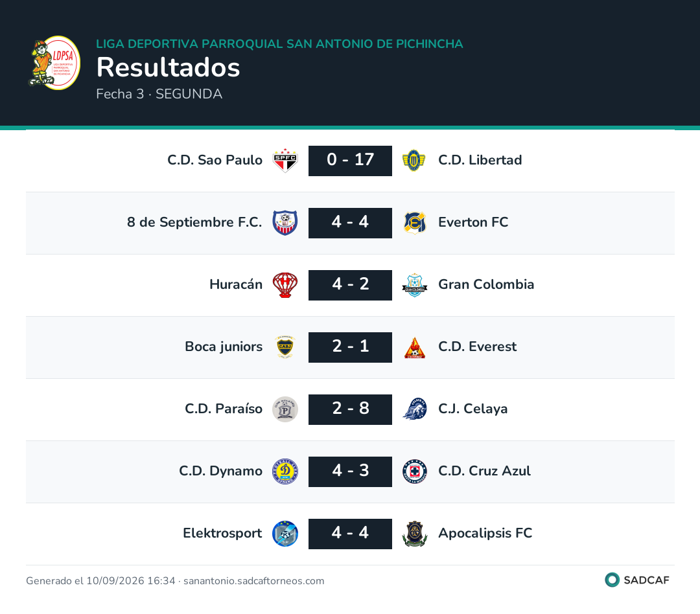Click the C.D. Everest flame logo

[414, 347]
